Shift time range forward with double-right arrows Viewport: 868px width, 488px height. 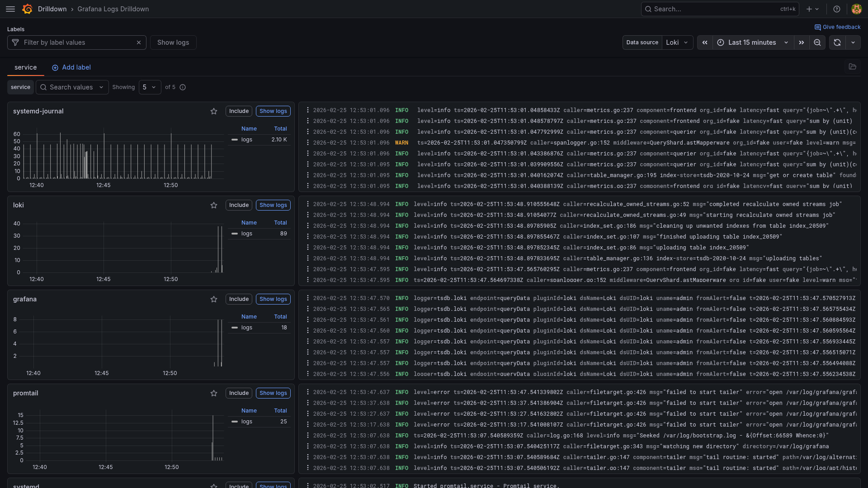(x=802, y=42)
